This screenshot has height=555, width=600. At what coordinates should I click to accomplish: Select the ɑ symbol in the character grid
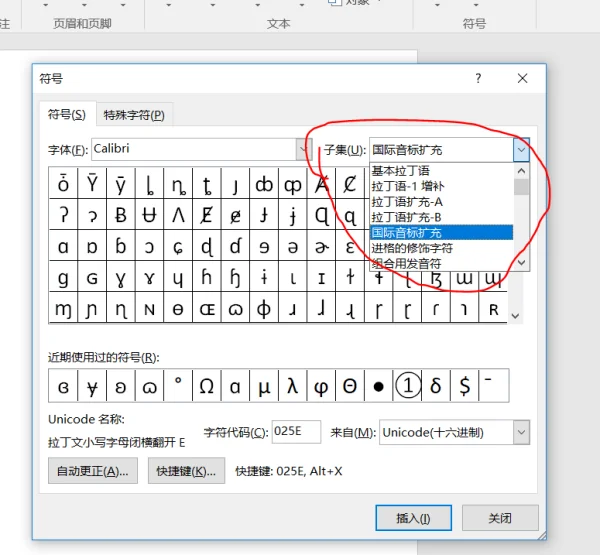[x=63, y=246]
